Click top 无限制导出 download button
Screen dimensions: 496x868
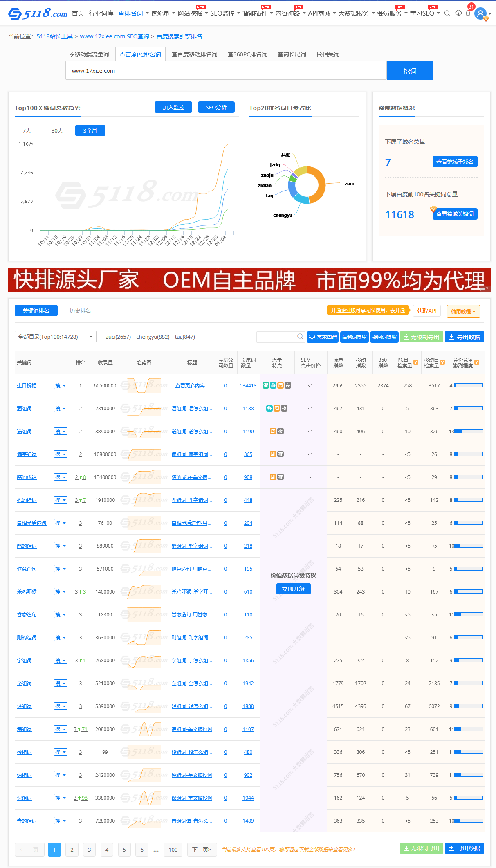point(422,337)
